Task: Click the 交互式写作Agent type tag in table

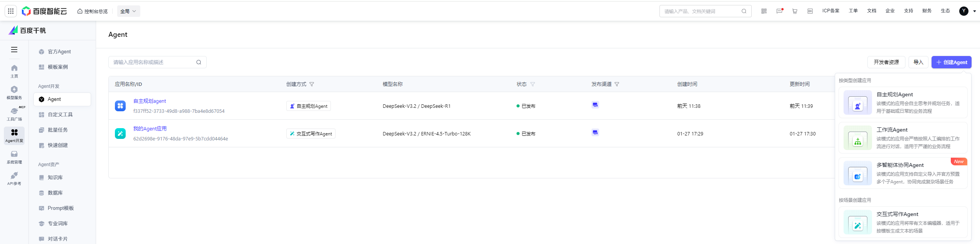Action: click(311, 134)
